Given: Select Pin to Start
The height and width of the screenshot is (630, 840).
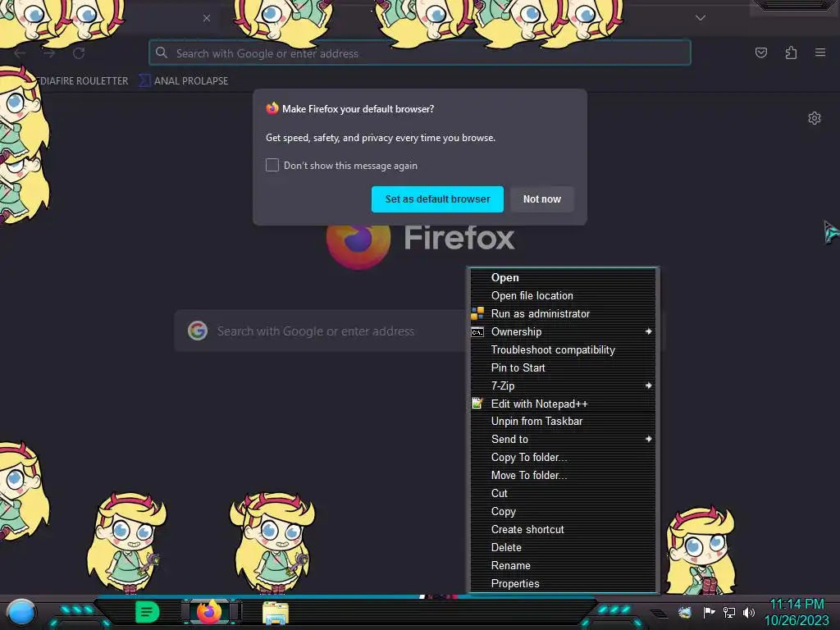Looking at the screenshot, I should [563, 368].
